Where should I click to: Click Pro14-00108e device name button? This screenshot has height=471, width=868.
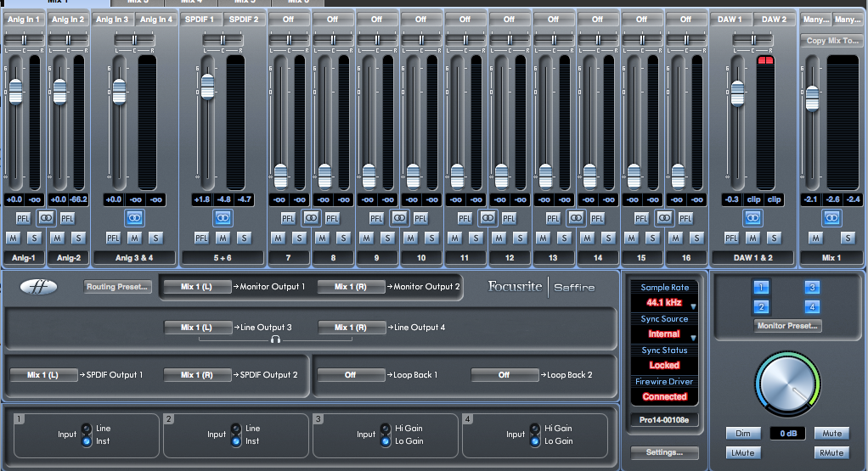tap(664, 419)
